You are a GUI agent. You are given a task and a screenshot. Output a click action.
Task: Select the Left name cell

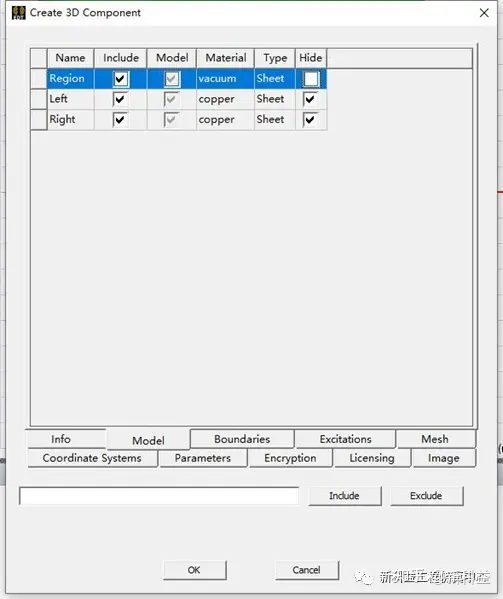click(x=70, y=99)
